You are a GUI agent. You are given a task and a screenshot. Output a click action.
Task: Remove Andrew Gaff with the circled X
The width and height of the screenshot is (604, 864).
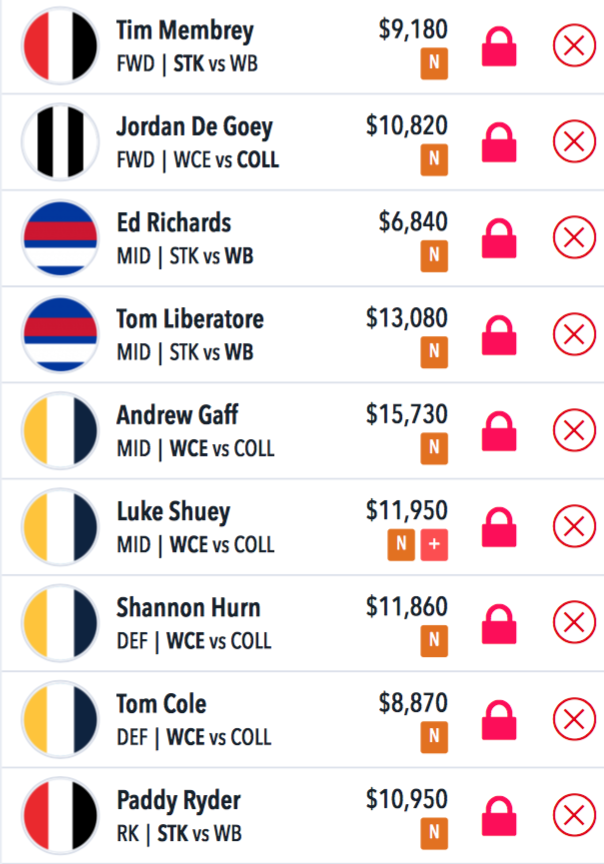tap(574, 430)
